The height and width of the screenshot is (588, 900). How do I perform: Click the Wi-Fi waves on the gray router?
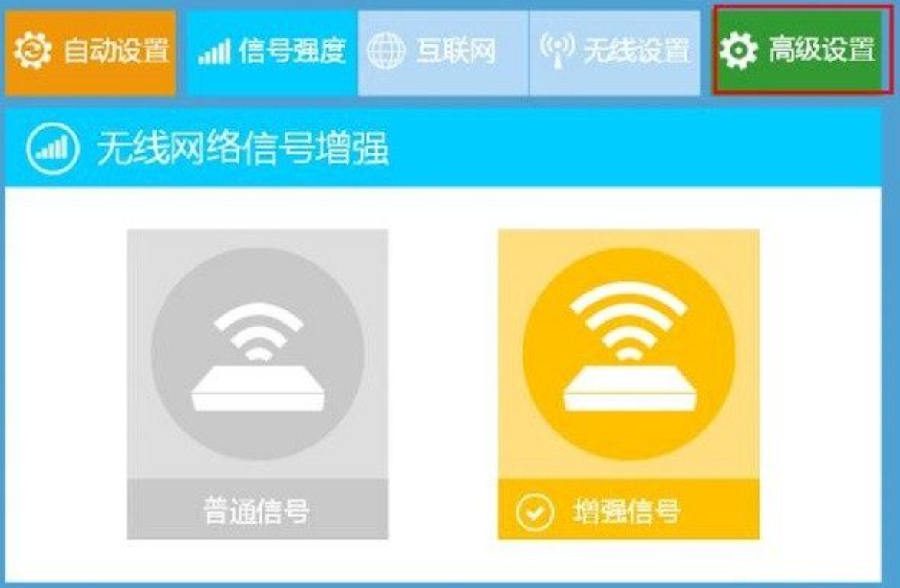[259, 332]
